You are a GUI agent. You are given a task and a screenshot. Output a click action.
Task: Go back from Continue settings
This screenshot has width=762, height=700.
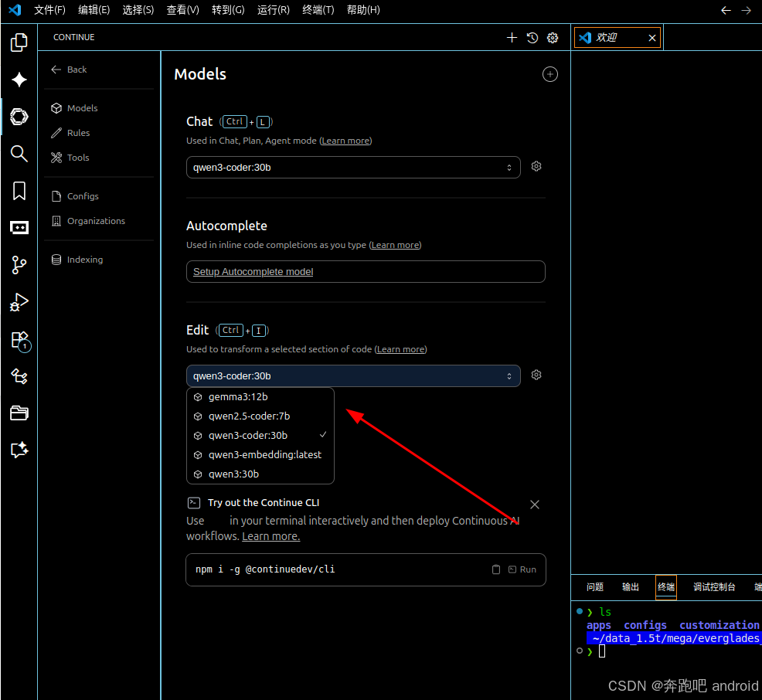69,70
